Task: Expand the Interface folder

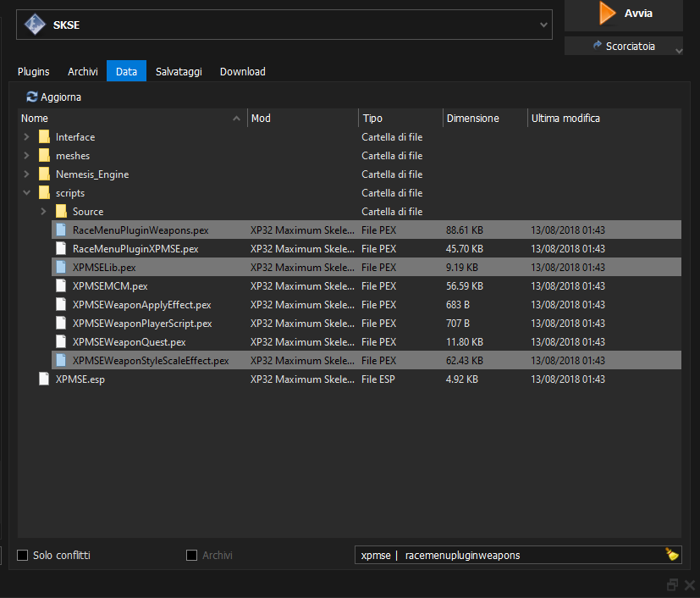Action: coord(26,136)
